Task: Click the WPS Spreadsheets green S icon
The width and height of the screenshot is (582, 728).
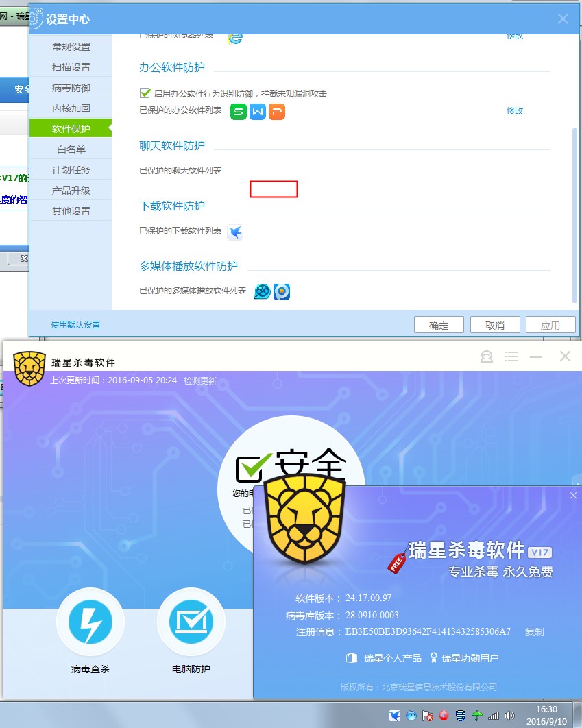Action: tap(238, 112)
